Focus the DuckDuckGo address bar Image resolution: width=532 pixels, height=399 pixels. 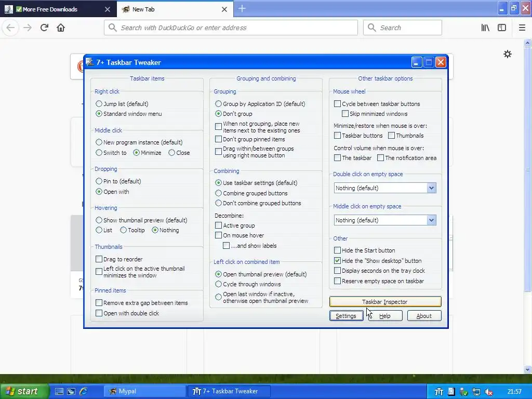click(231, 28)
